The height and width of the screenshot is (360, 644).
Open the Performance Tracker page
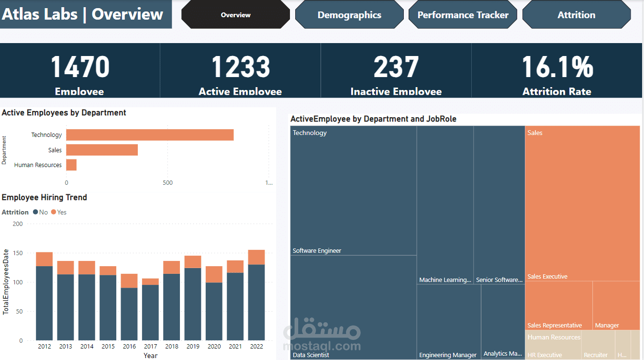[x=462, y=14]
